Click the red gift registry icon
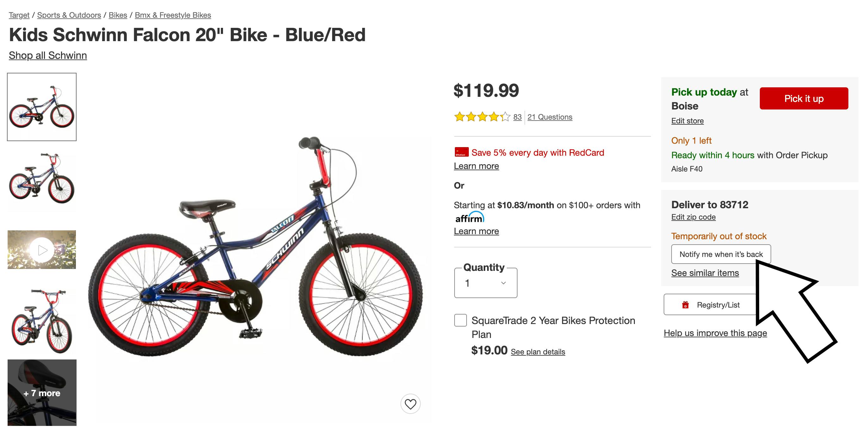Screen dimensions: 868x443 tap(685, 305)
